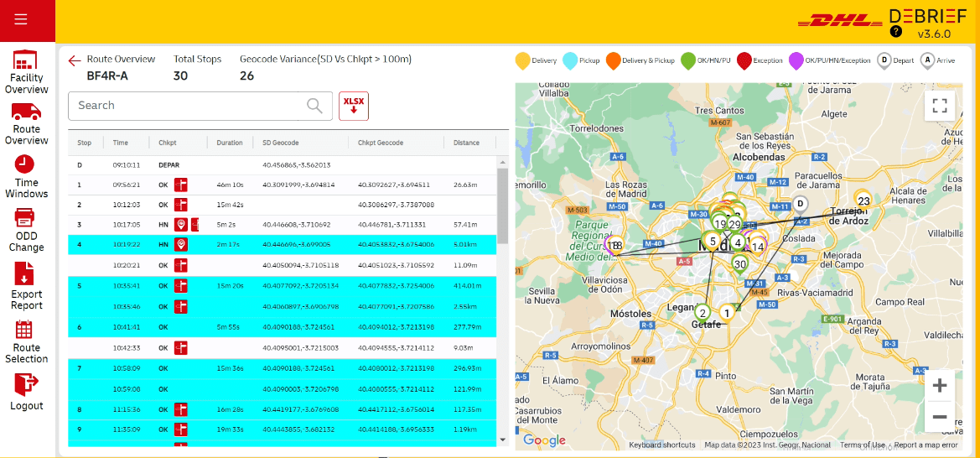This screenshot has width=980, height=458.
Task: Zoom out on the map
Action: tap(940, 417)
